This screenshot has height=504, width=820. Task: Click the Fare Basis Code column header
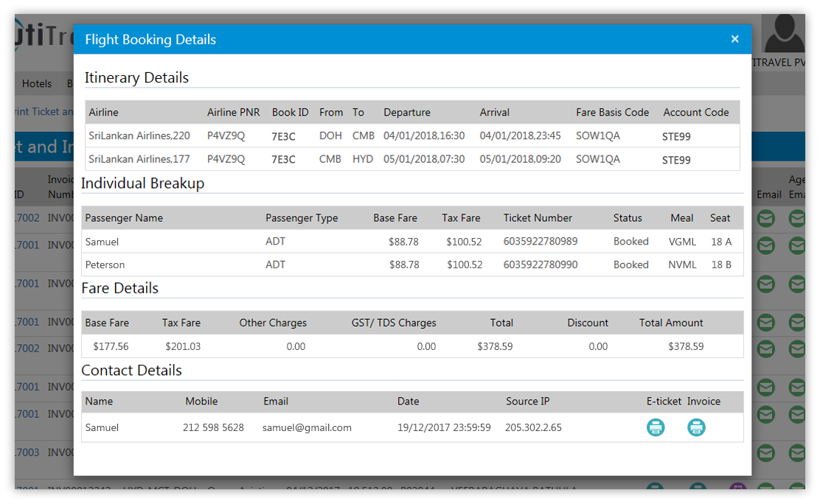click(x=612, y=113)
